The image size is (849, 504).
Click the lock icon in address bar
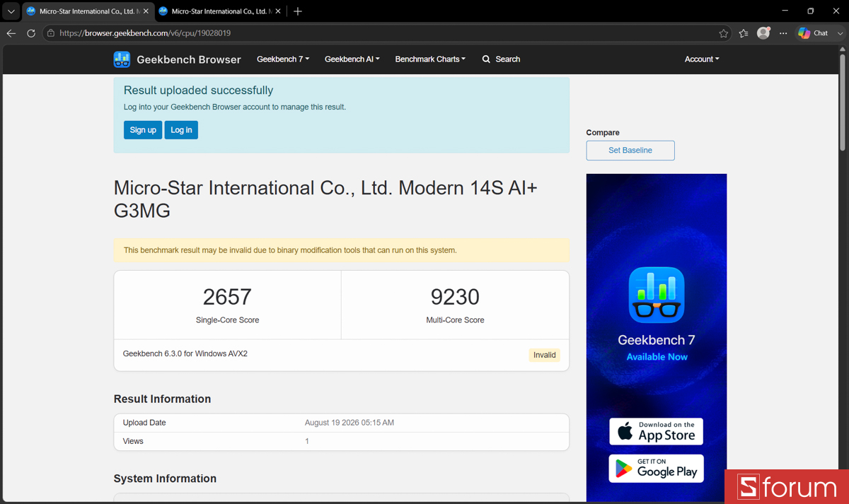51,33
